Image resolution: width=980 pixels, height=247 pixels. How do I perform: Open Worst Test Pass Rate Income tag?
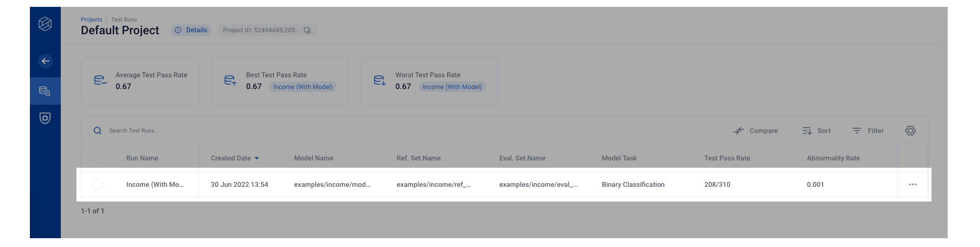tap(452, 87)
